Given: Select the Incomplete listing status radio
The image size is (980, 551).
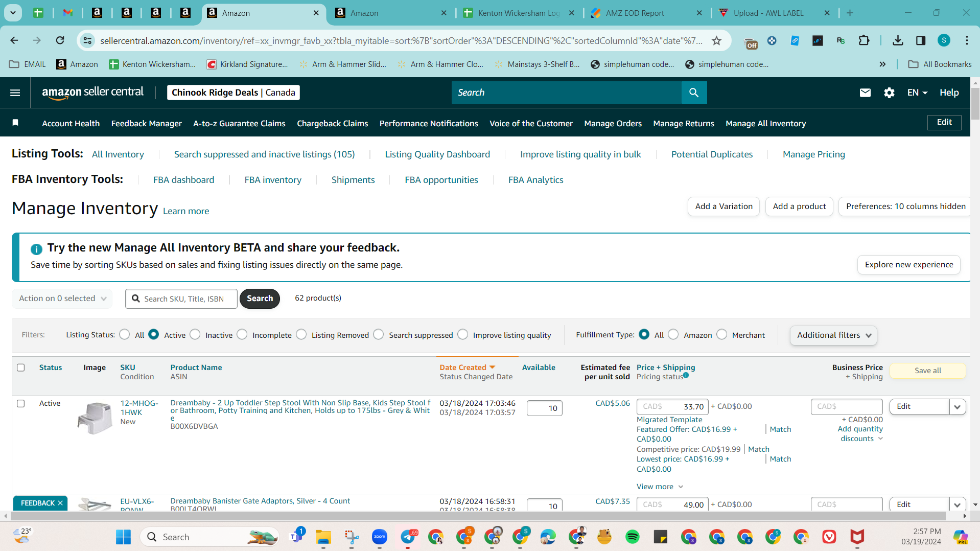Looking at the screenshot, I should (242, 334).
